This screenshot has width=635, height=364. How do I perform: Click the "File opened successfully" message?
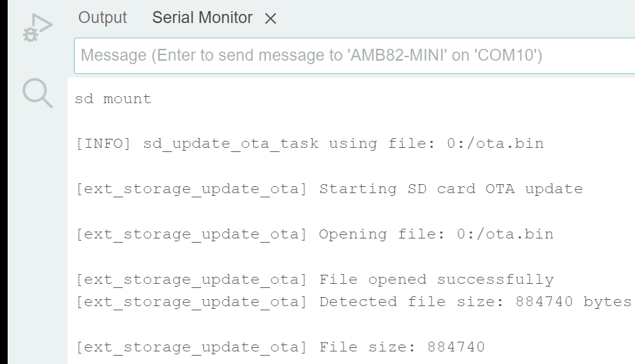click(436, 280)
